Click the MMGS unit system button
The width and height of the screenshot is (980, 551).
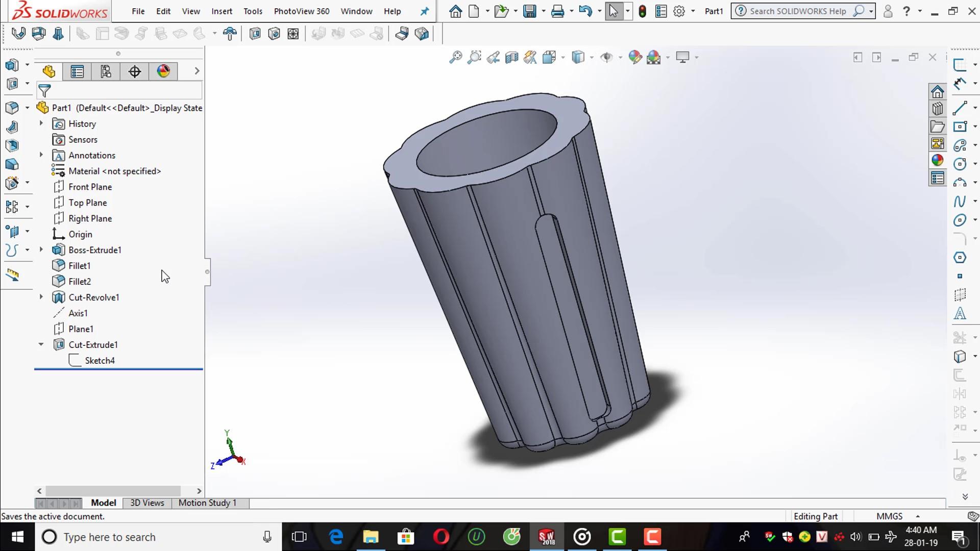pos(889,516)
